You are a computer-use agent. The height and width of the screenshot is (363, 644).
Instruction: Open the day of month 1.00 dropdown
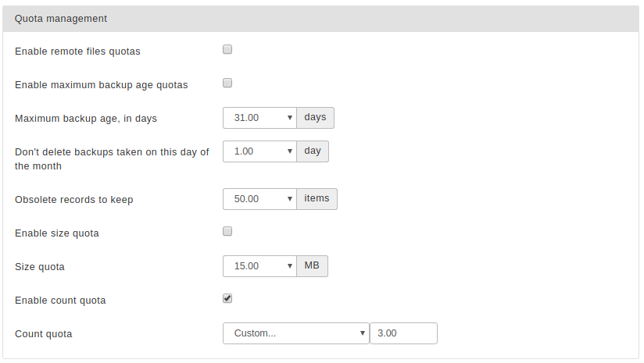point(259,151)
